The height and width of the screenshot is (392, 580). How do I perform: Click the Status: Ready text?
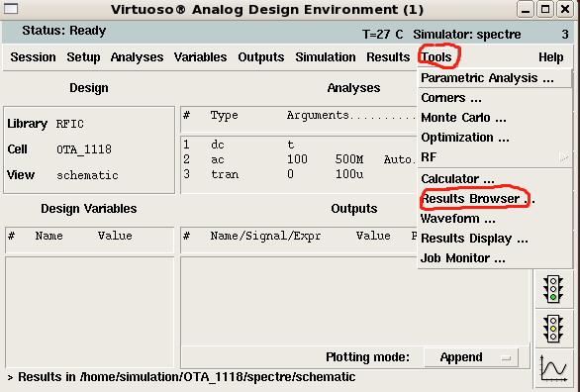click(64, 31)
